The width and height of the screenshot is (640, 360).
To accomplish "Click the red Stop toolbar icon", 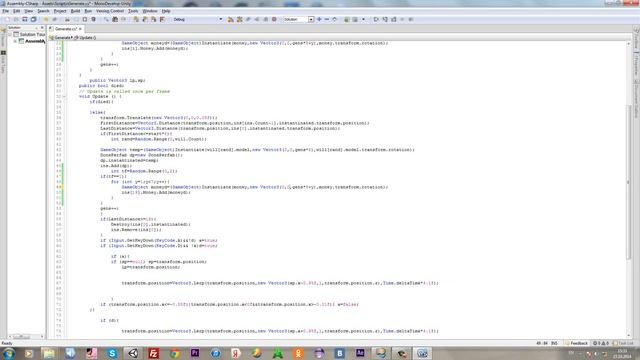I will pyautogui.click(x=274, y=19).
